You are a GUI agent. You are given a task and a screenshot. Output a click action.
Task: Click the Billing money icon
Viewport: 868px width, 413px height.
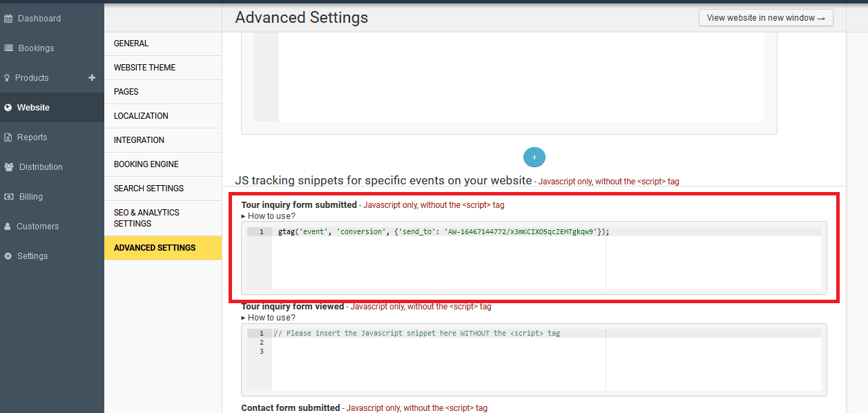[9, 197]
